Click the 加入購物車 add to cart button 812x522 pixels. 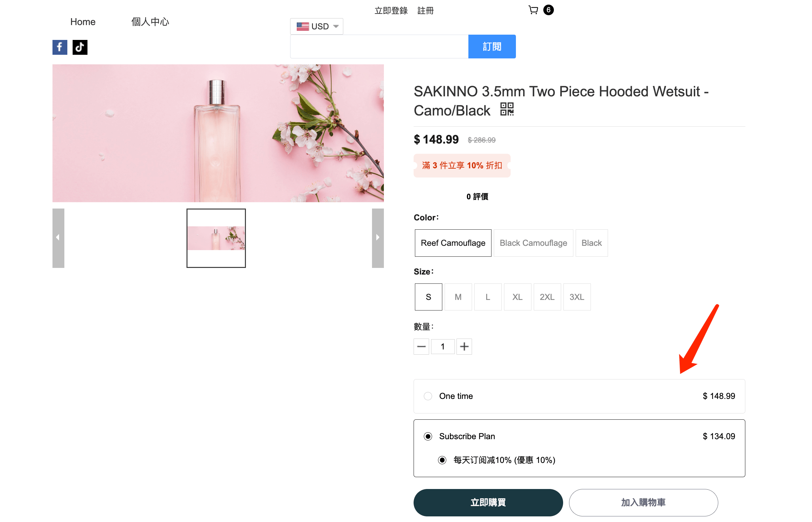pos(643,502)
